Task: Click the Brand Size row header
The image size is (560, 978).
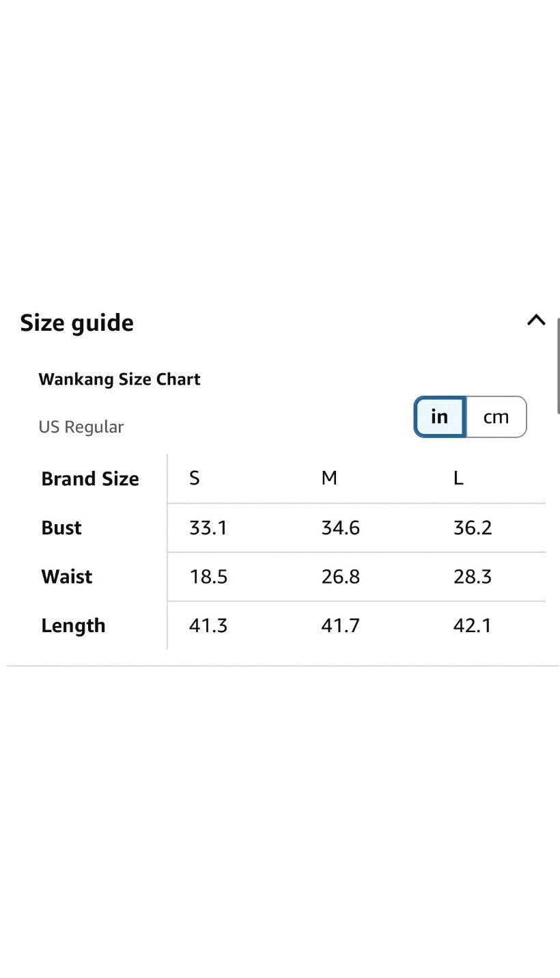Action: (90, 479)
